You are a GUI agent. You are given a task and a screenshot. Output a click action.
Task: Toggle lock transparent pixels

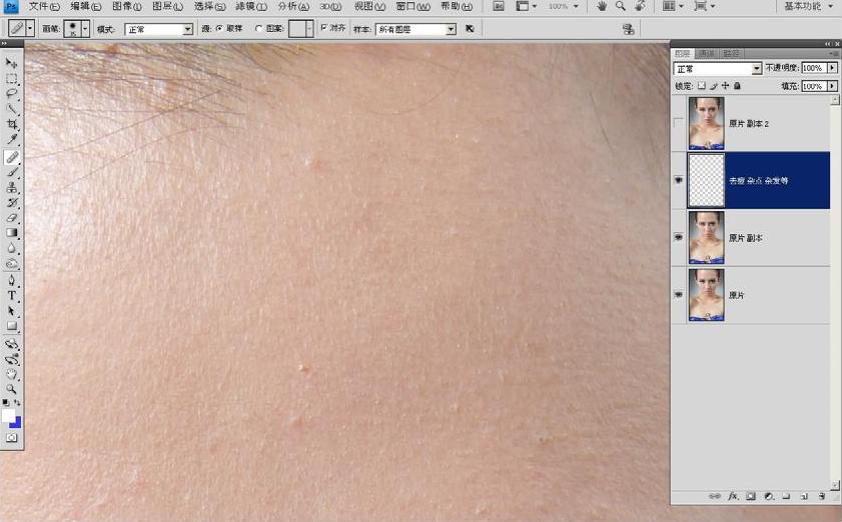702,85
